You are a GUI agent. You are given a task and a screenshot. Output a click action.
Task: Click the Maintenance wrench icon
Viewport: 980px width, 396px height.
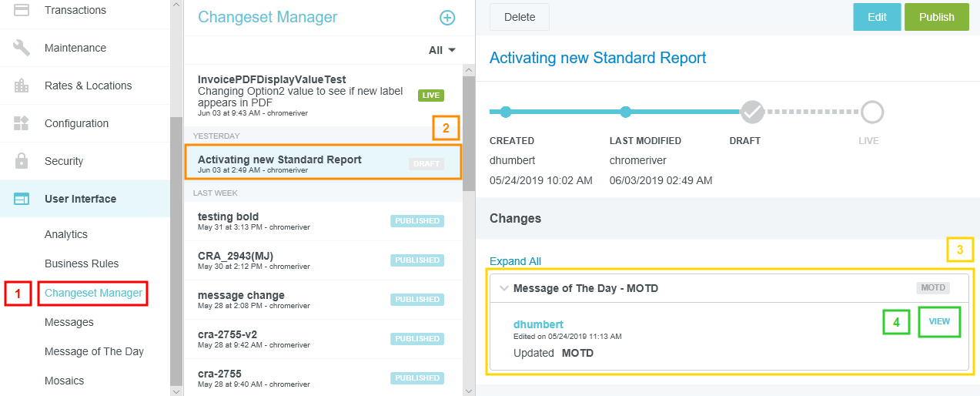coord(22,48)
